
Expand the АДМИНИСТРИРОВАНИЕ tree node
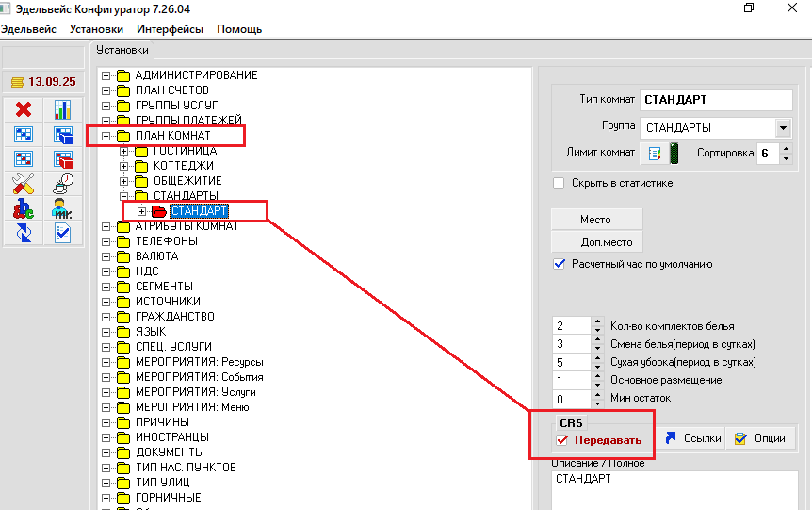click(106, 75)
